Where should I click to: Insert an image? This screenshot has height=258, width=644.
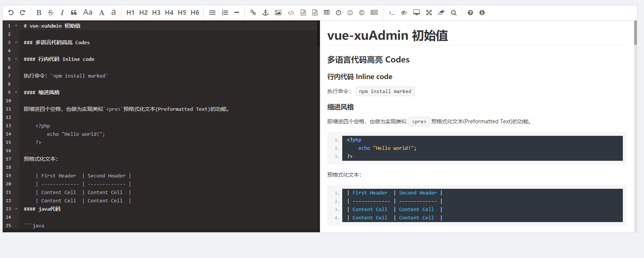pyautogui.click(x=278, y=12)
